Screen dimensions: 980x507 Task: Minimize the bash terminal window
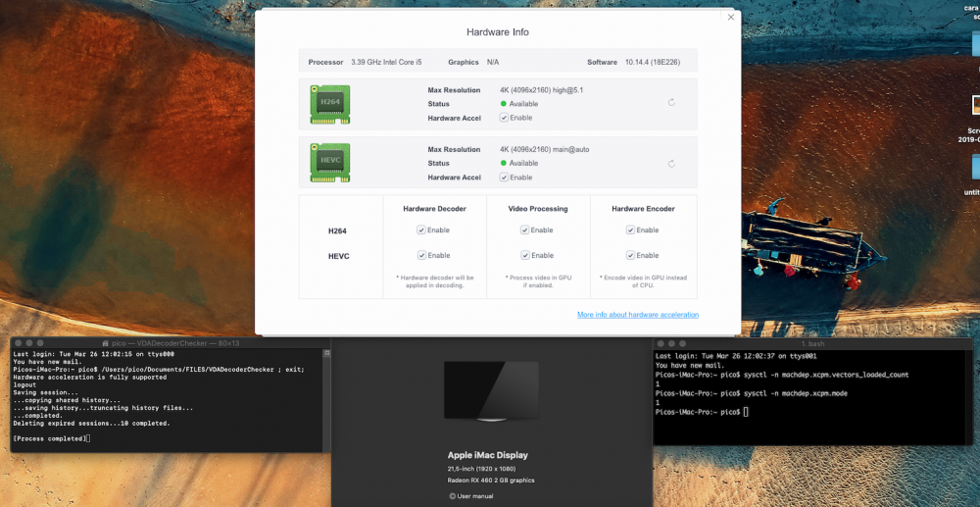click(x=671, y=344)
